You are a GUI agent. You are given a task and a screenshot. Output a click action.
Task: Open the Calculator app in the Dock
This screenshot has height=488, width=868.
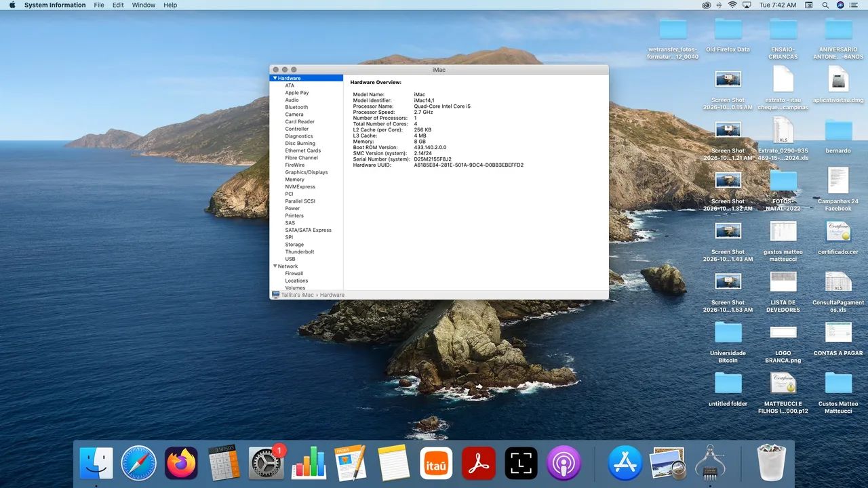point(224,464)
